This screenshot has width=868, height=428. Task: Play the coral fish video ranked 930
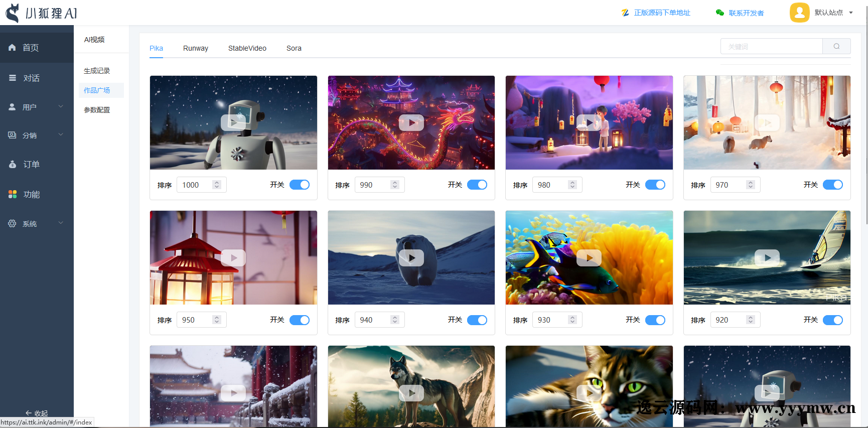[x=589, y=257]
